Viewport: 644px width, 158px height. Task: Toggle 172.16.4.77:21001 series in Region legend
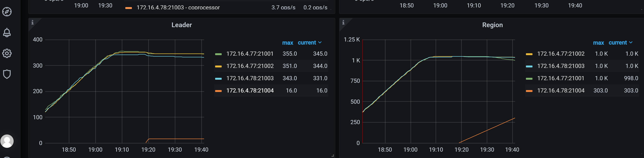[561, 78]
